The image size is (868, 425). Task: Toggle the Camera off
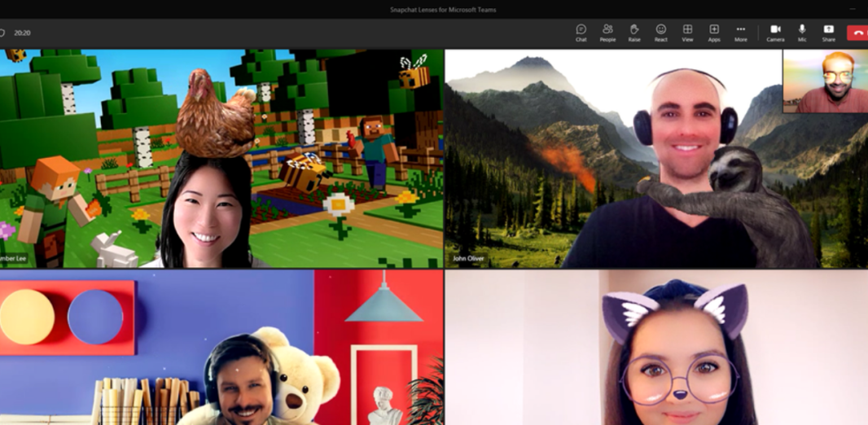click(x=775, y=33)
